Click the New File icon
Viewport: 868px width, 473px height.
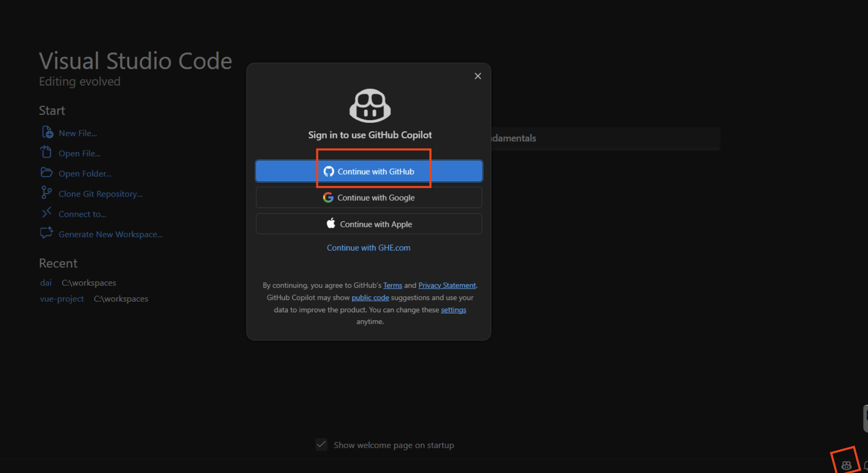click(x=47, y=132)
